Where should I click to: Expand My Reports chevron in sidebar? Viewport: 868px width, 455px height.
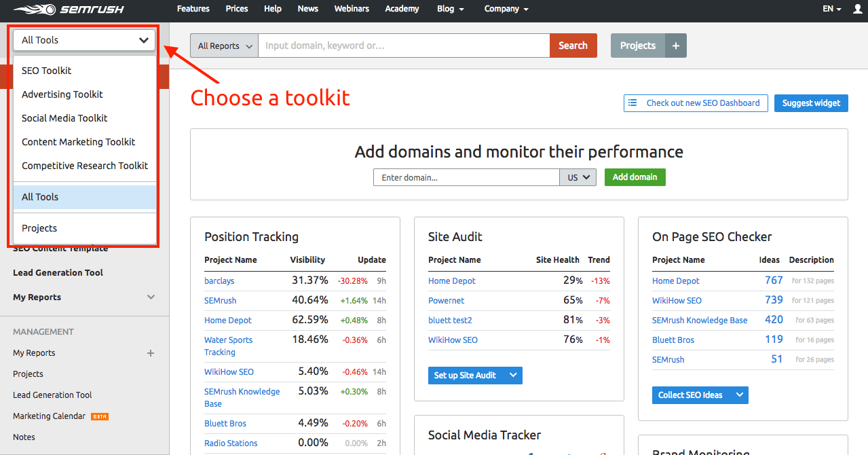click(151, 297)
